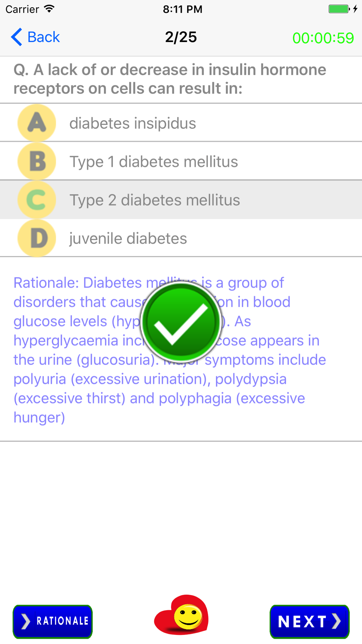The image size is (362, 644).
Task: Tap the green checkmark badge
Action: pos(181,322)
